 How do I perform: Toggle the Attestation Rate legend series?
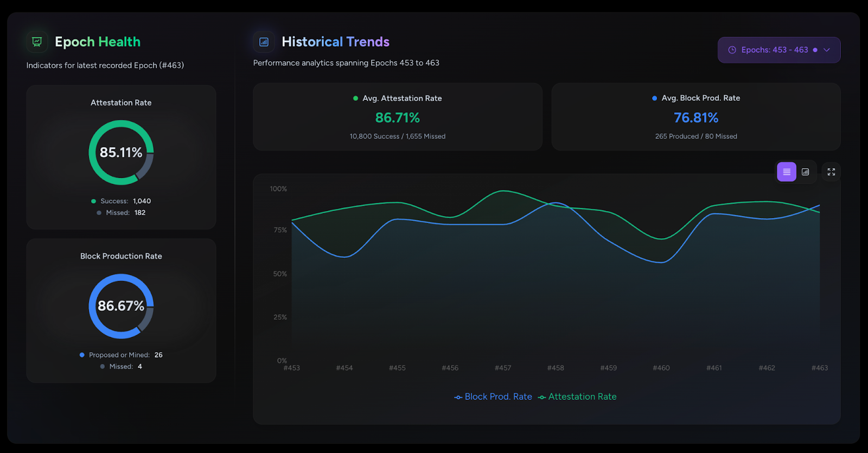point(577,397)
